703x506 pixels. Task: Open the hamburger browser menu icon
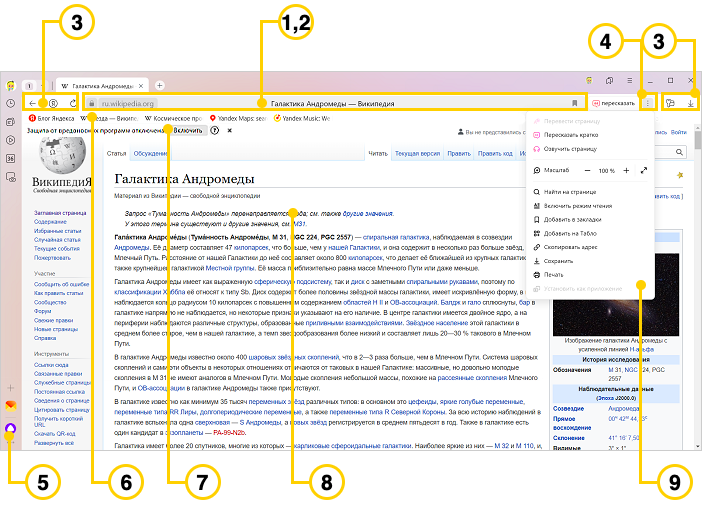tap(629, 81)
